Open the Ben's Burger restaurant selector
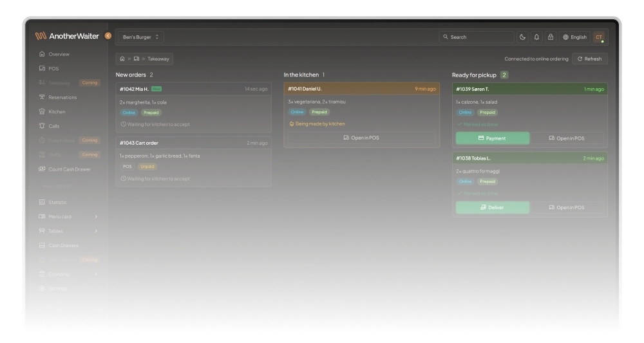The height and width of the screenshot is (343, 644). 141,37
